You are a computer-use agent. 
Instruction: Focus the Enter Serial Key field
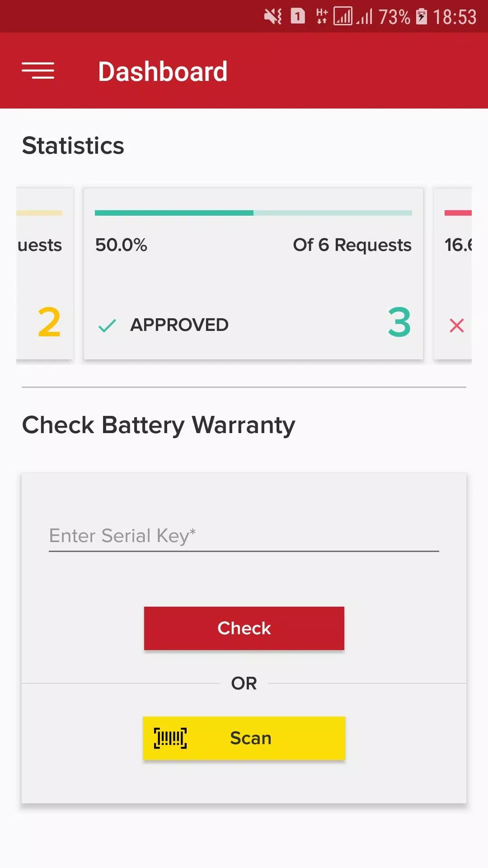click(x=244, y=536)
